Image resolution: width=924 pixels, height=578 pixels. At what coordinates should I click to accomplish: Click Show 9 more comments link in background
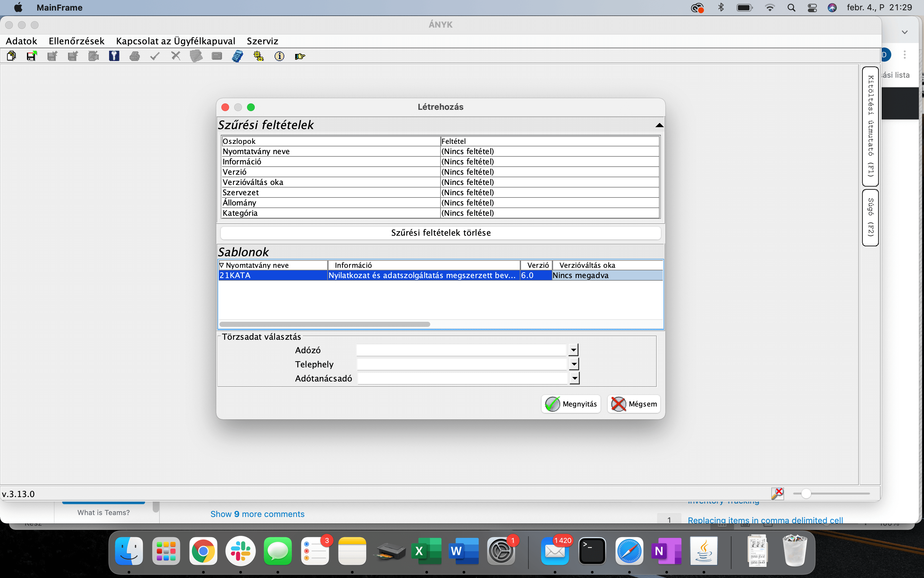tap(257, 514)
